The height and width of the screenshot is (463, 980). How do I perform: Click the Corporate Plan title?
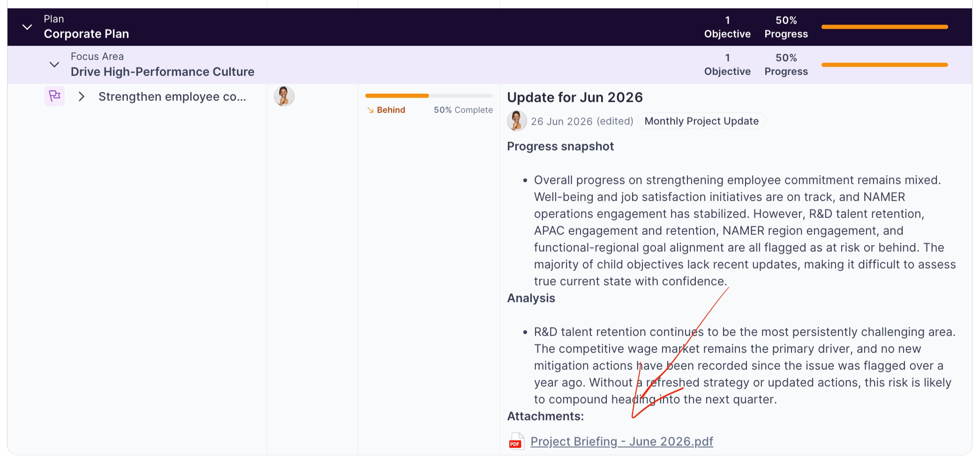pos(86,34)
